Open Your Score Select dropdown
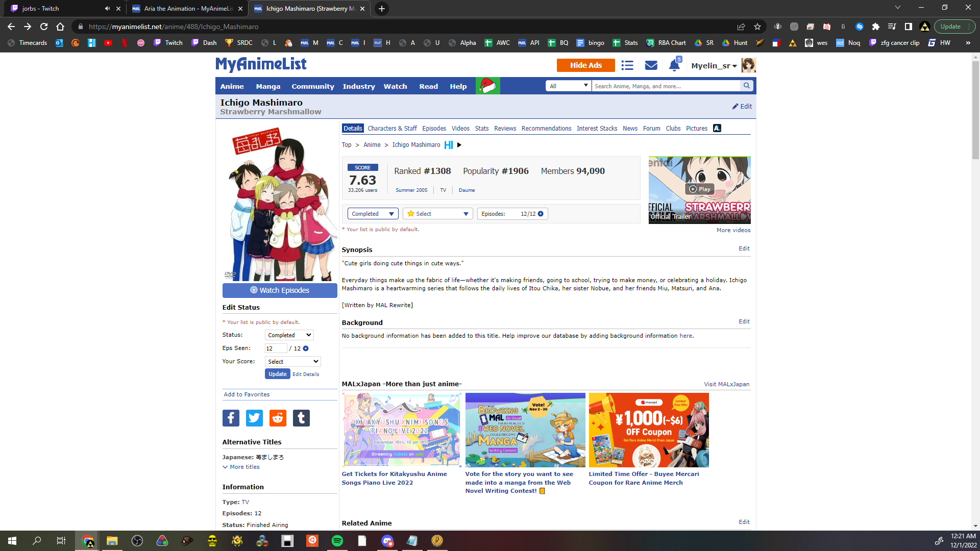This screenshot has height=551, width=980. (x=293, y=362)
